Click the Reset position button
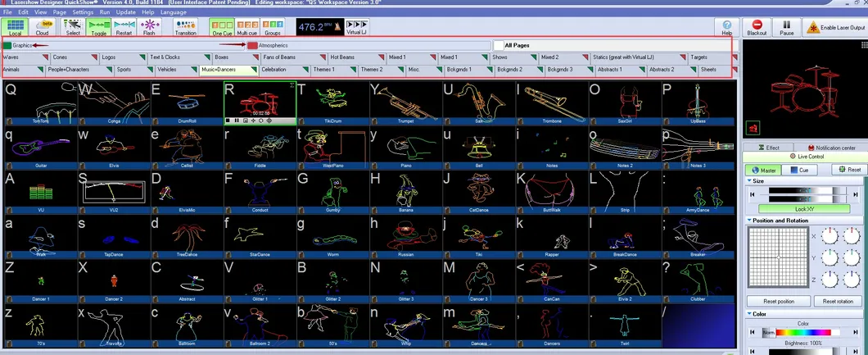The image size is (868, 355). 779,302
